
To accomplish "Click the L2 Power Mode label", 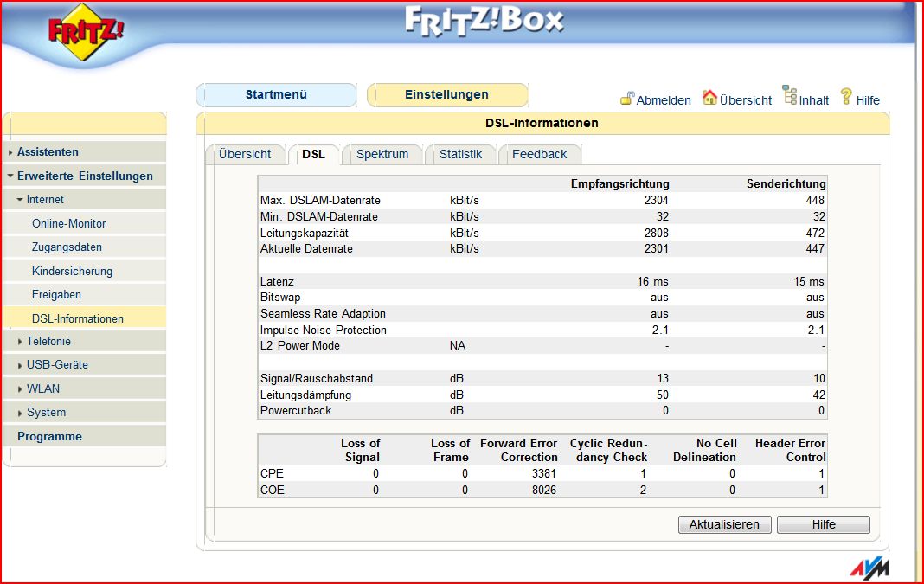I will pos(300,345).
